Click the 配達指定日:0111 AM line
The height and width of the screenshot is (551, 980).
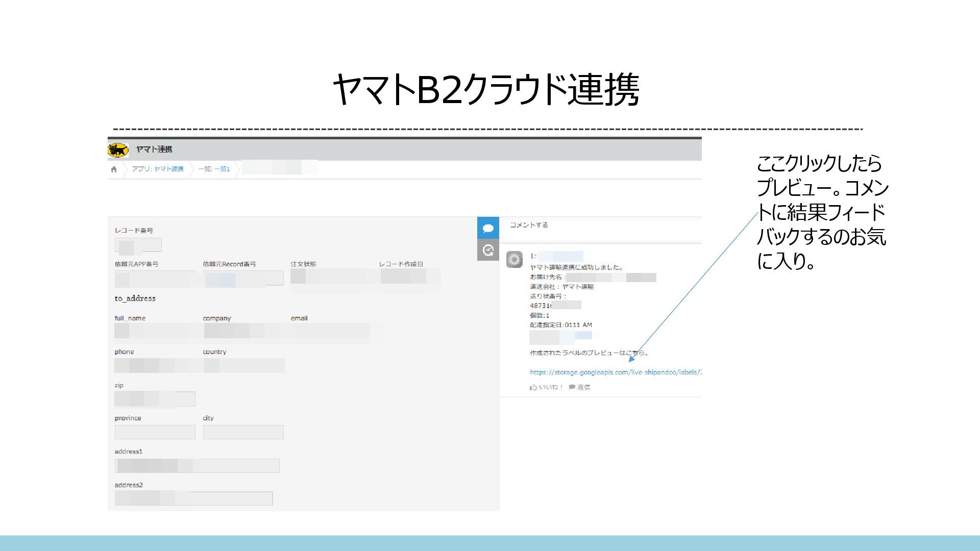coord(561,325)
